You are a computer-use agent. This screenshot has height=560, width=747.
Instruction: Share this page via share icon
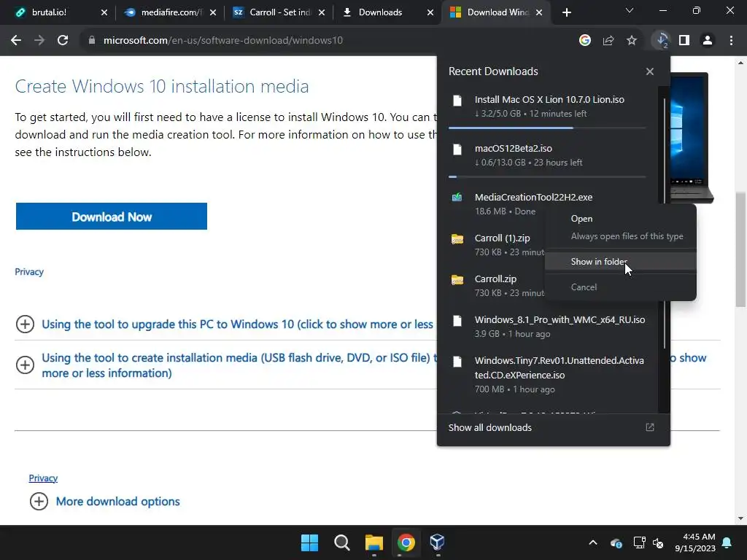coord(608,41)
